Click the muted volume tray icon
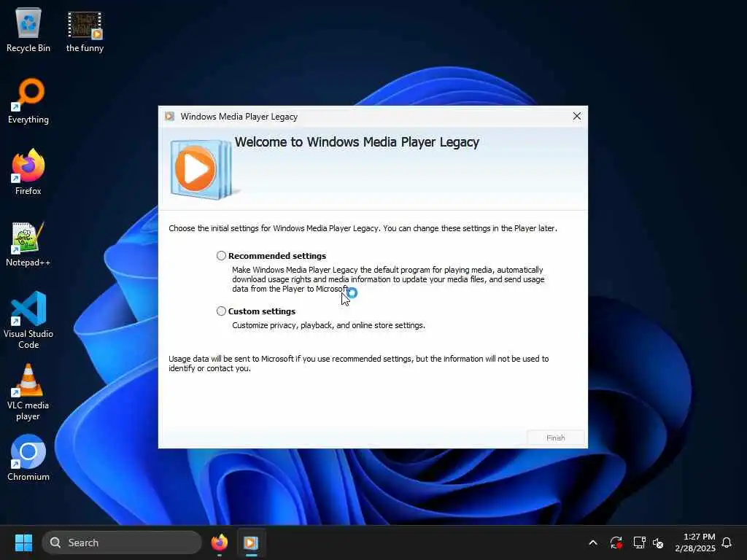Screen dimensions: 747x560 tap(658, 542)
